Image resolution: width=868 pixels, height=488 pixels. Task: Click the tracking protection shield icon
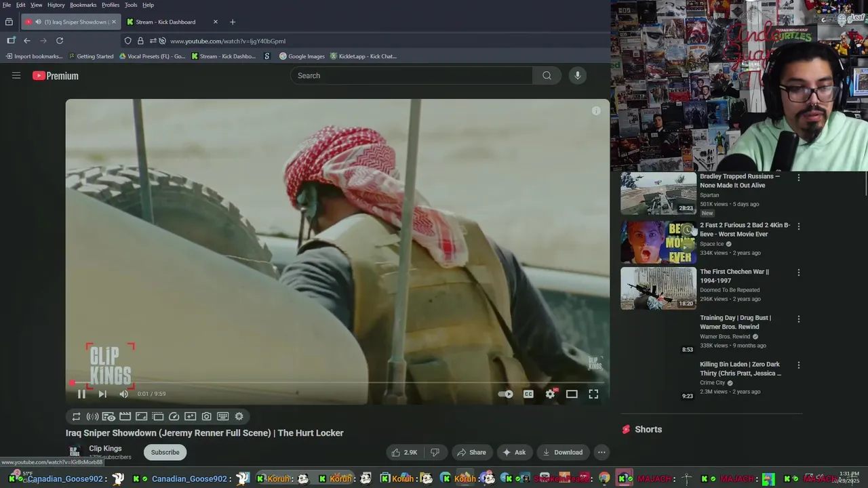point(127,41)
